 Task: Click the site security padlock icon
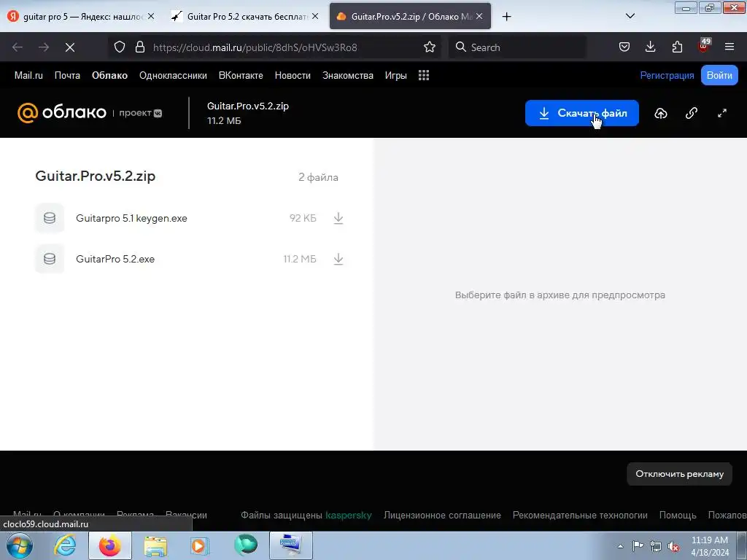coord(139,47)
